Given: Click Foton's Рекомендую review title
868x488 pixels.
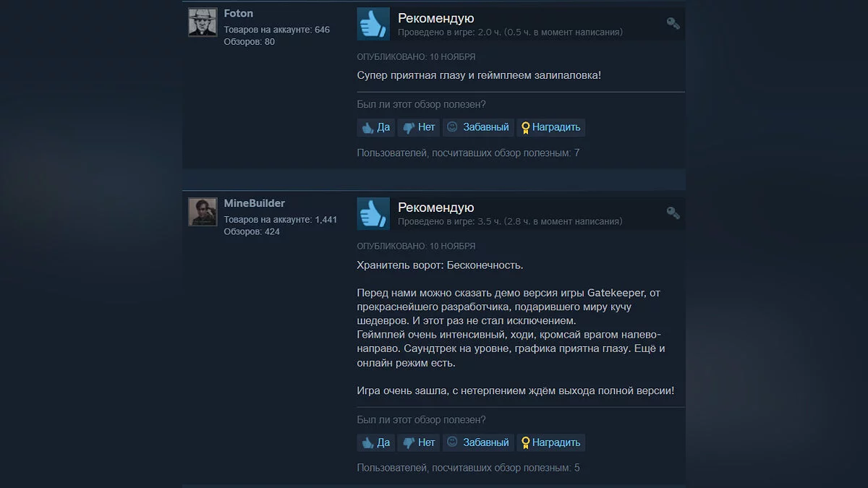Looking at the screenshot, I should tap(436, 18).
